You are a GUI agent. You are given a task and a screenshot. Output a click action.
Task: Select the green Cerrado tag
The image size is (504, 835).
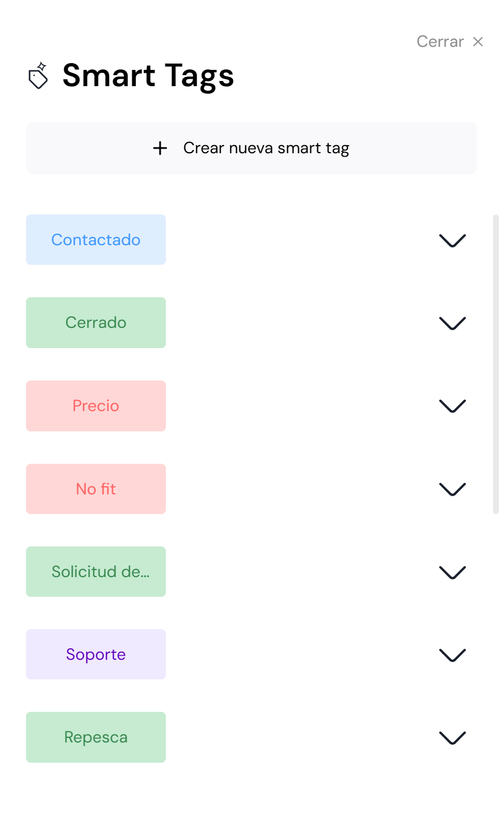pyautogui.click(x=96, y=323)
